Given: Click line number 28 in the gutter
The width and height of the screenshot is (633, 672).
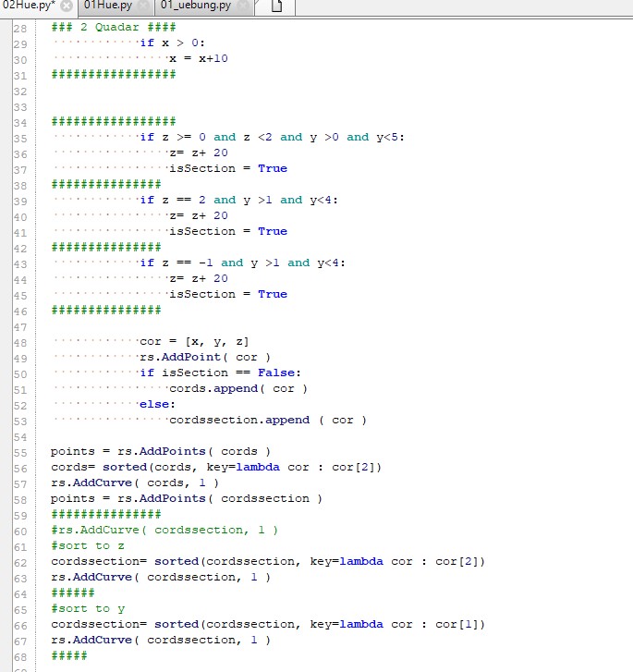Looking at the screenshot, I should point(20,29).
